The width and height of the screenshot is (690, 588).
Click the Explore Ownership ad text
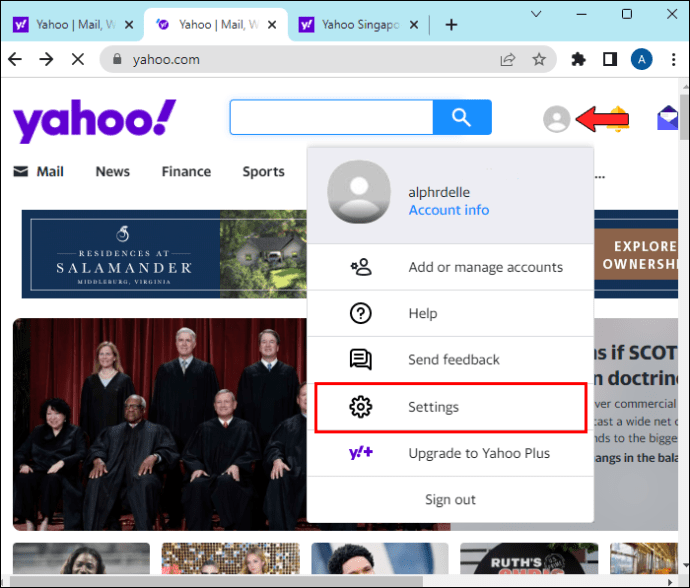(x=639, y=255)
